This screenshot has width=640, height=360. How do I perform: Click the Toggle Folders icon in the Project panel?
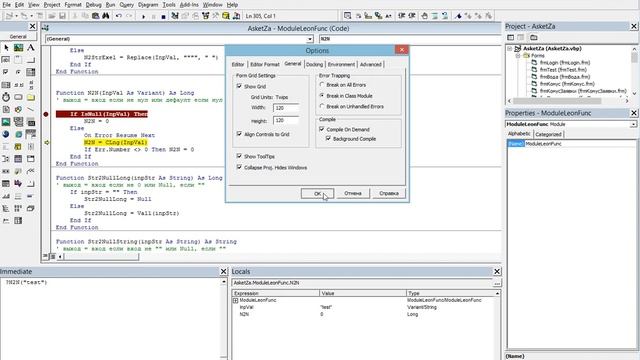534,38
